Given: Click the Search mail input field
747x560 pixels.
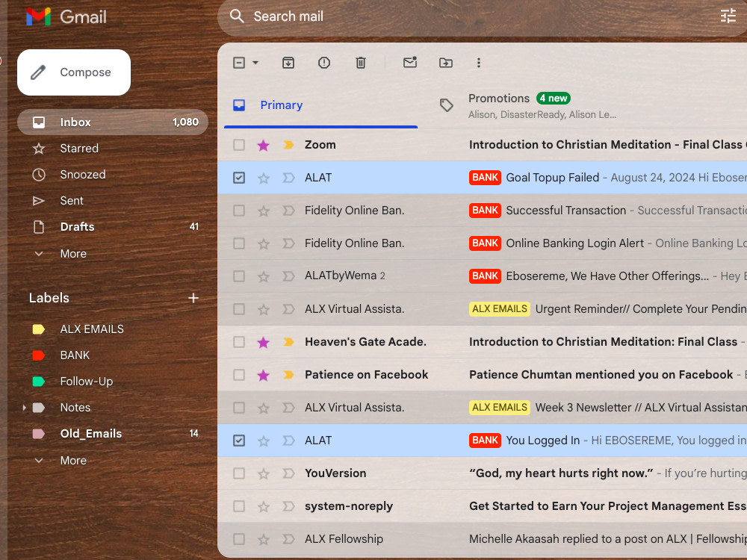Looking at the screenshot, I should point(481,16).
